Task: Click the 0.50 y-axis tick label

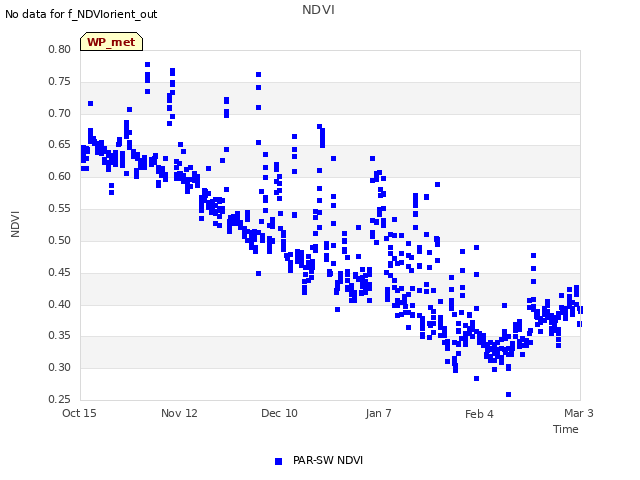Action: [x=60, y=240]
